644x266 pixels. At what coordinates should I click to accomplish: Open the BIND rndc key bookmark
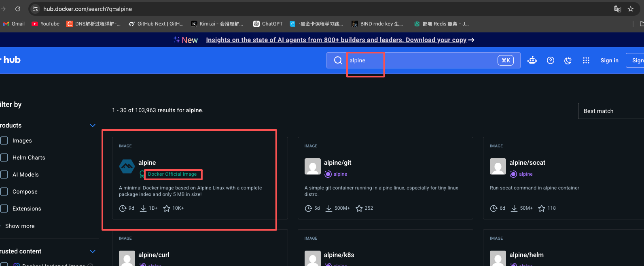pyautogui.click(x=377, y=24)
